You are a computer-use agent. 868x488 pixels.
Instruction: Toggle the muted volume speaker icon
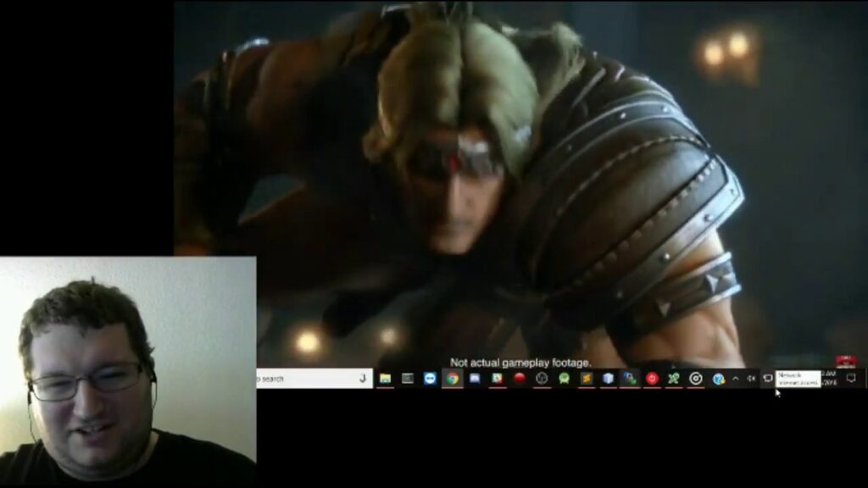(751, 379)
